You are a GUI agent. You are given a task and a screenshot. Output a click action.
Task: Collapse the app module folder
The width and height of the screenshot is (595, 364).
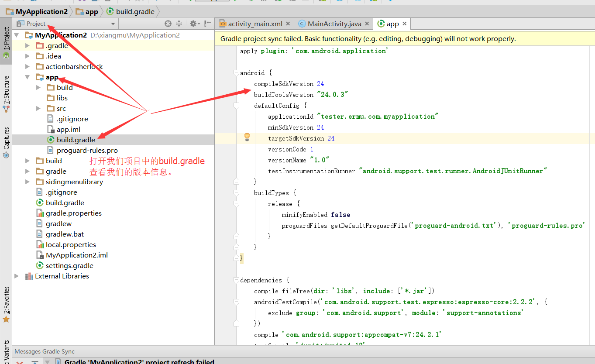tap(28, 77)
